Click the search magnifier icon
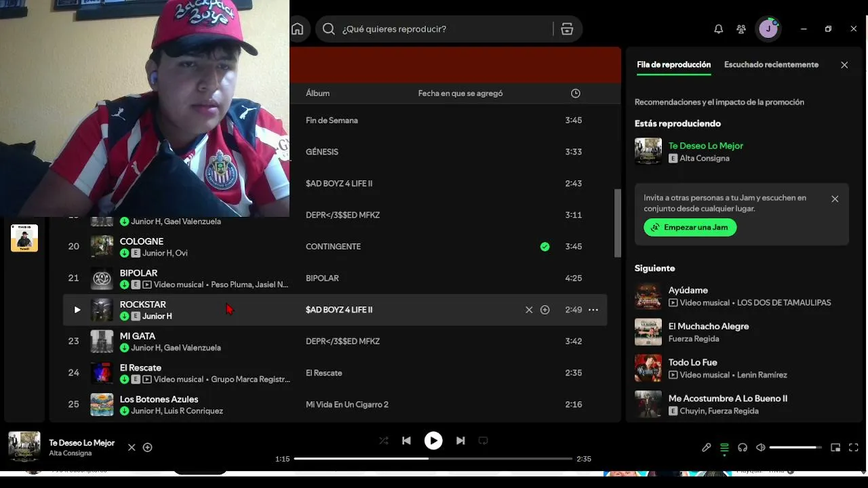The image size is (868, 488). point(329,29)
